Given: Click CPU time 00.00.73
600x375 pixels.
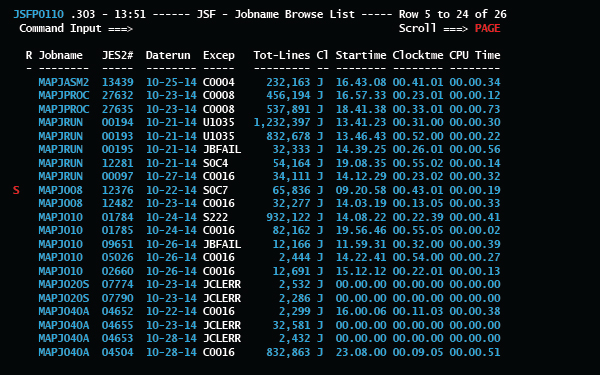Looking at the screenshot, I should click(475, 109).
